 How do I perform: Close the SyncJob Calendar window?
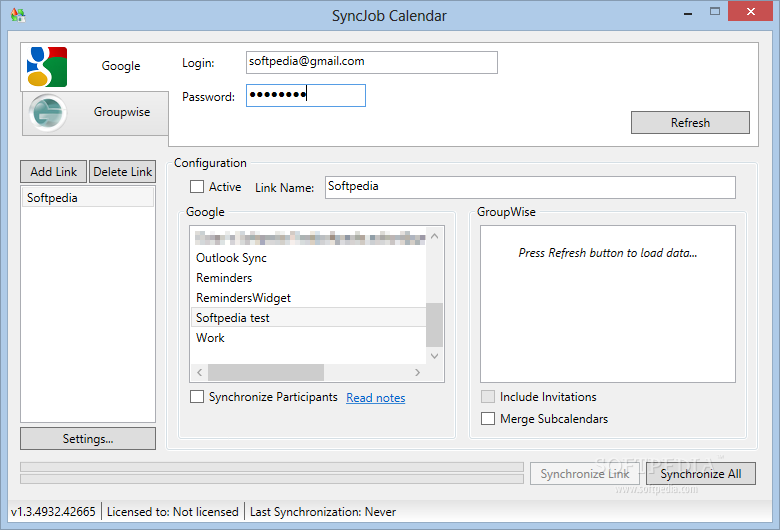coord(750,11)
